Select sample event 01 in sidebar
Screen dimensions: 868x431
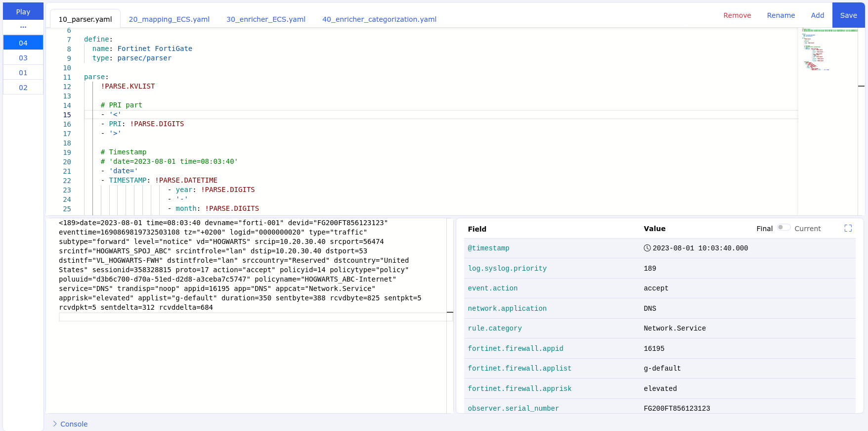[23, 72]
